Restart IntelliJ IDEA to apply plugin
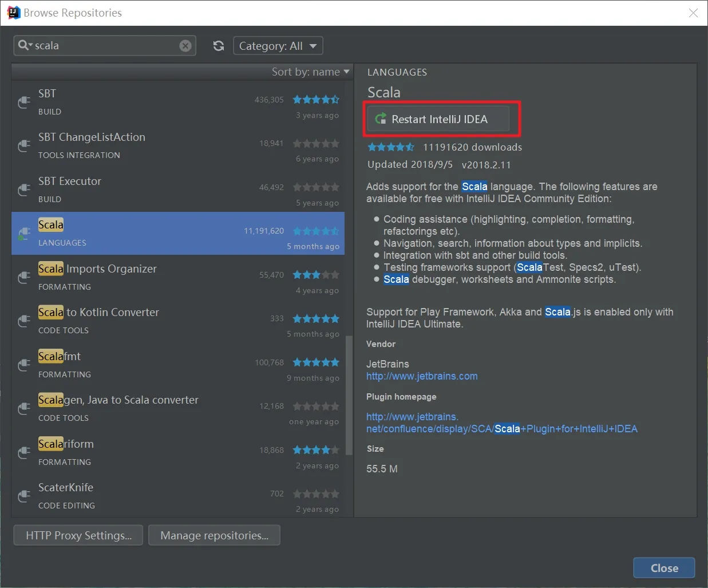 [438, 119]
